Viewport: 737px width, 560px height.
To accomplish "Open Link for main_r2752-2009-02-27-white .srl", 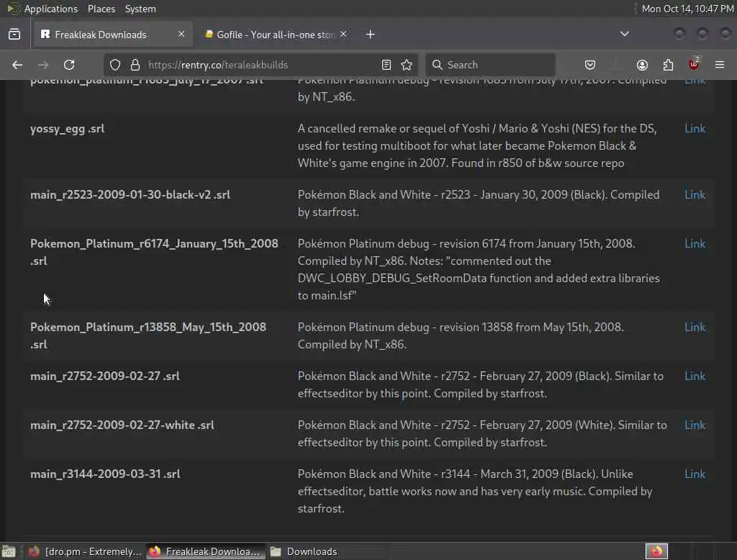I will (x=695, y=425).
